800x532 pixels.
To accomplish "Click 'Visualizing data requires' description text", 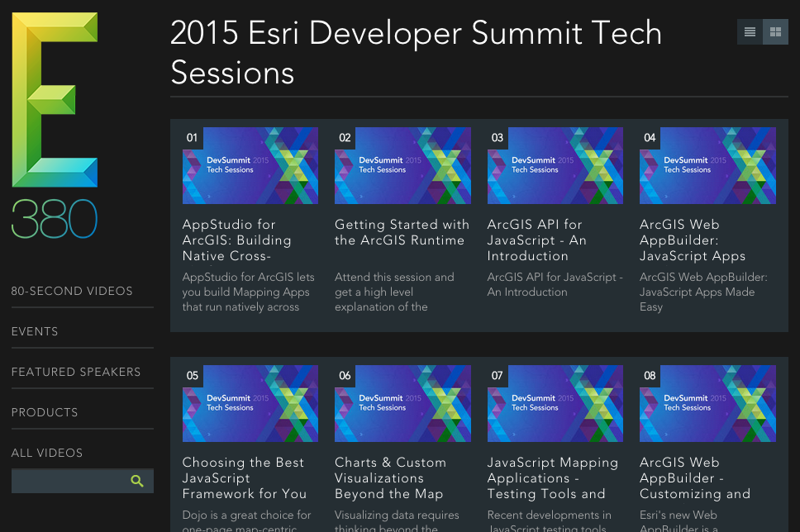I will click(x=397, y=520).
